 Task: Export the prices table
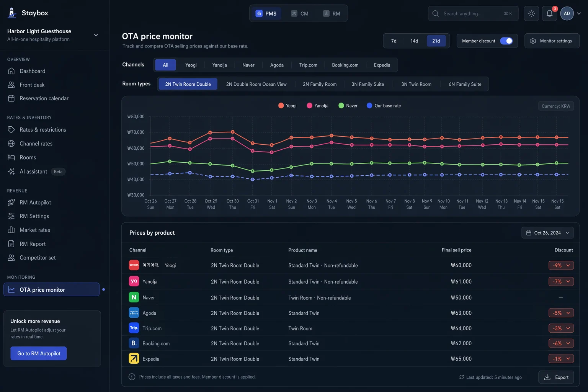(556, 377)
